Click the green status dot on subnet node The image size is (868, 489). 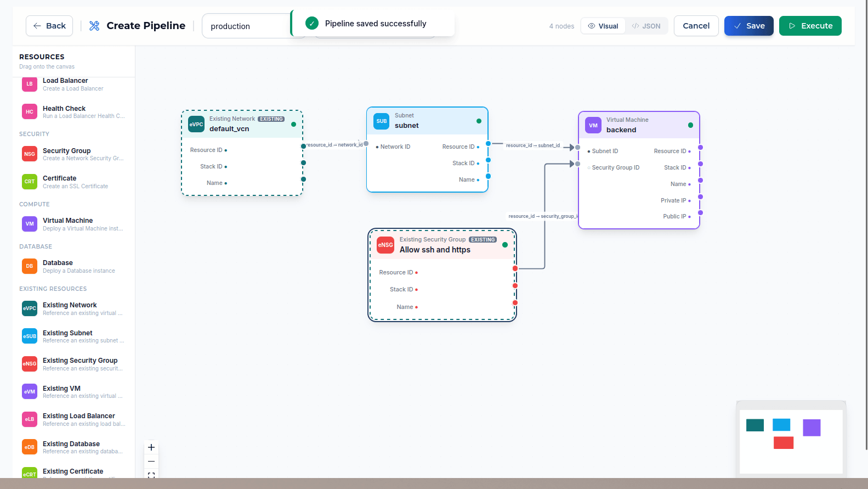point(479,121)
